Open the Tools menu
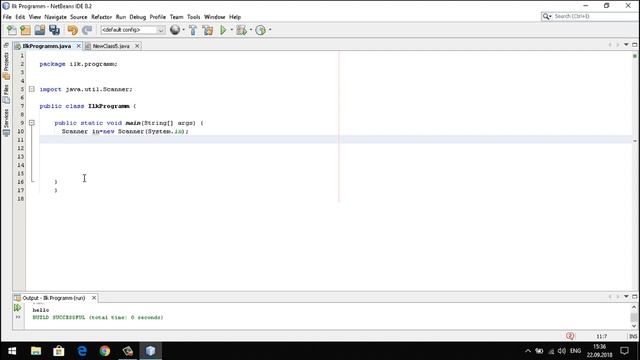Viewport: 640px width, 360px height. pyautogui.click(x=193, y=17)
